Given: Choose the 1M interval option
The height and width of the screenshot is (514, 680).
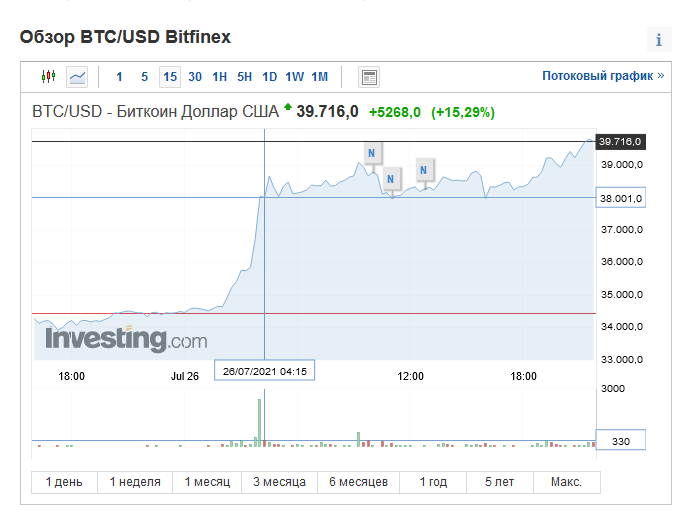Looking at the screenshot, I should pos(320,77).
